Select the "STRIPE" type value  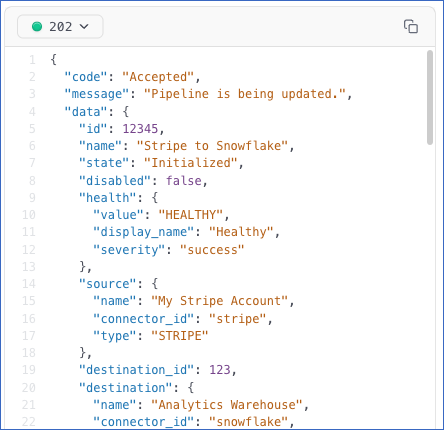[x=180, y=336]
